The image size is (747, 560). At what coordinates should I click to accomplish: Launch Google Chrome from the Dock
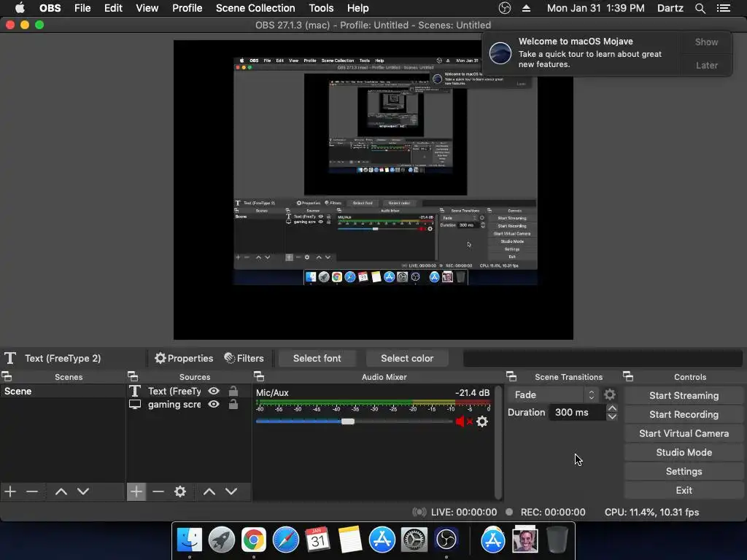[x=253, y=540]
